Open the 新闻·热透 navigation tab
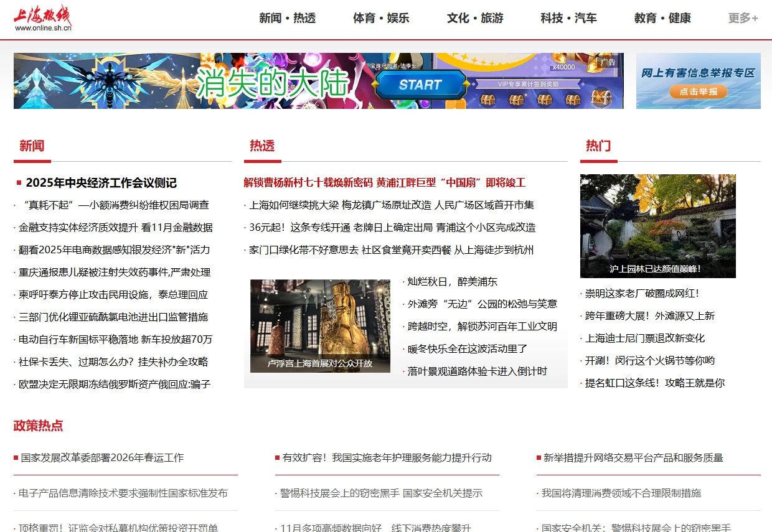This screenshot has height=532, width=772. click(x=287, y=18)
